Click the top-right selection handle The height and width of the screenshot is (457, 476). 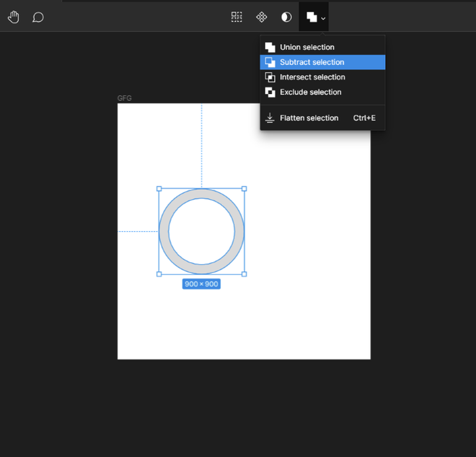(x=244, y=189)
